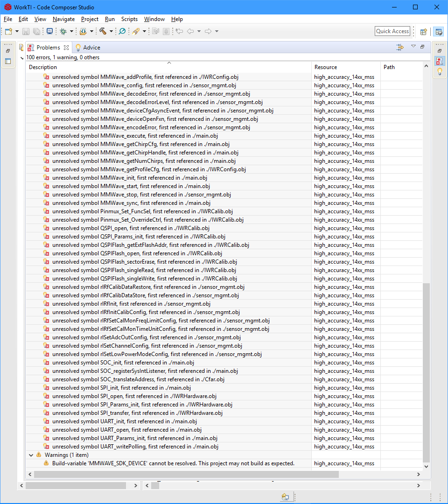
Task: Click the Problems view focus arrows icon
Action: (x=400, y=48)
